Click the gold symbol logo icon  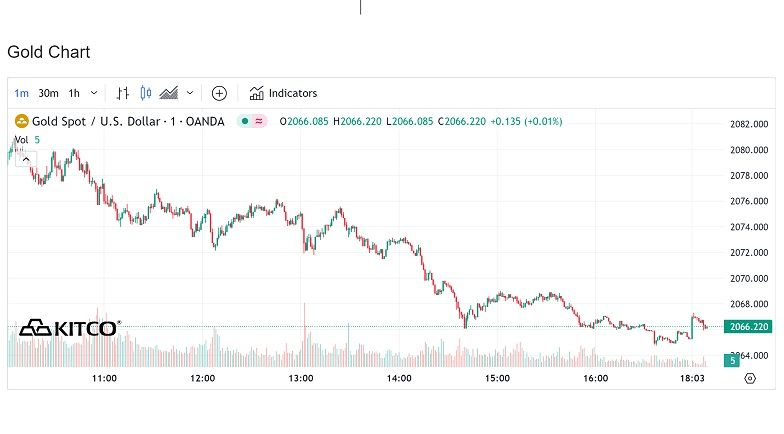click(x=21, y=121)
